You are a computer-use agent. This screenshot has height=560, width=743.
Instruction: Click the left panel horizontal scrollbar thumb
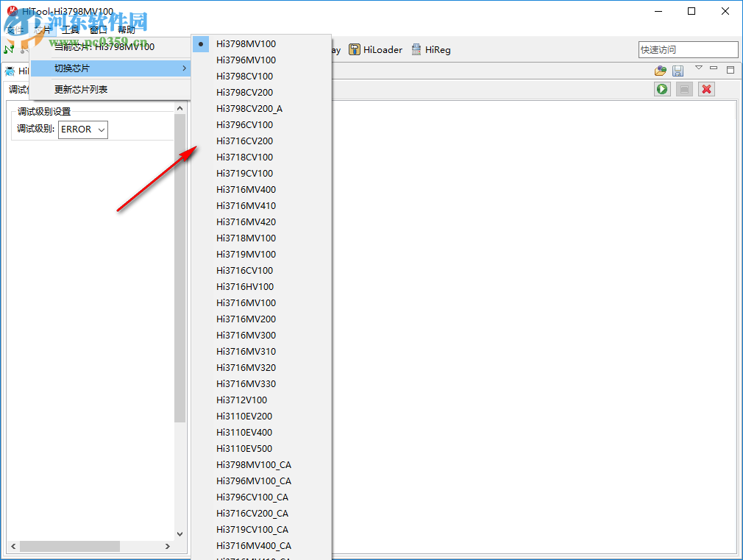tap(70, 546)
